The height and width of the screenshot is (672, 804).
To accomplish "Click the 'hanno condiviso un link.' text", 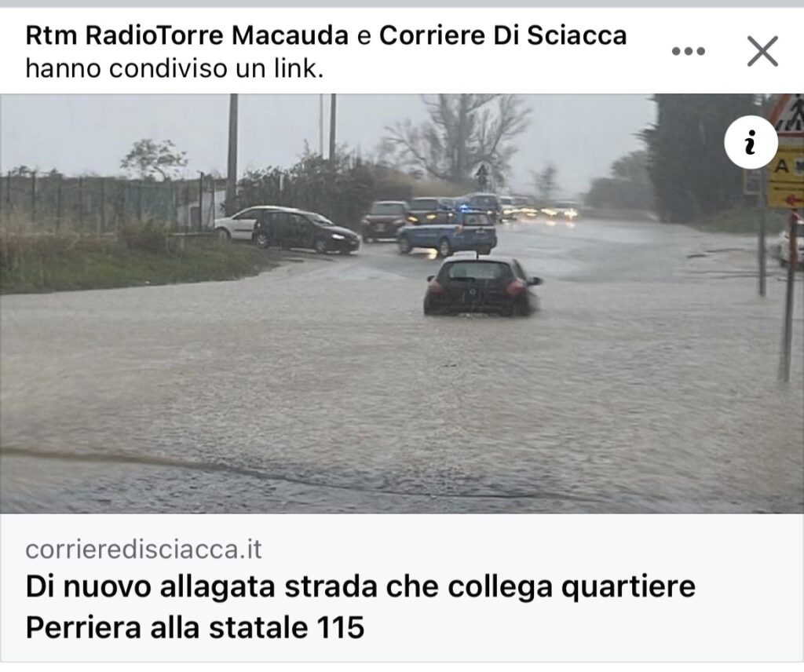I will click(x=174, y=68).
